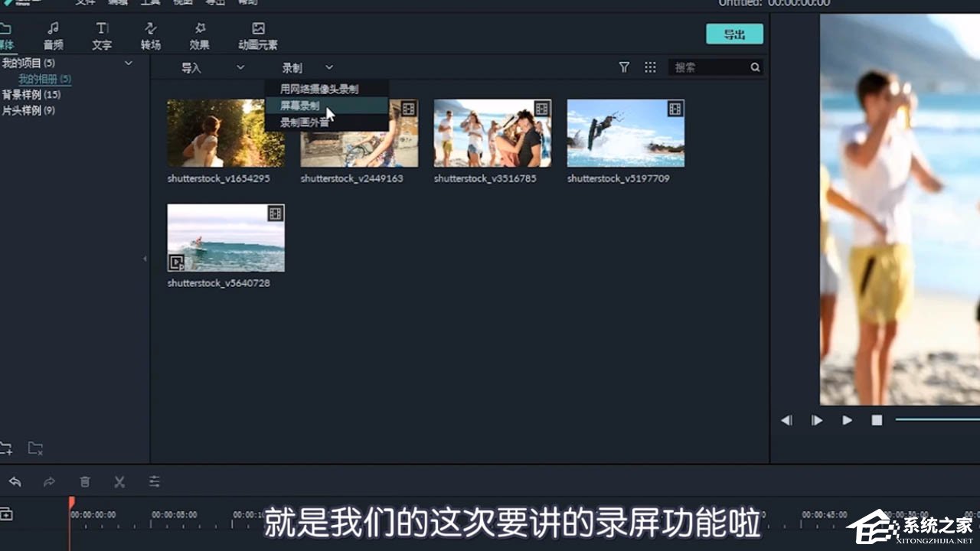
Task: Collapse the 我的项目 section with its chevron
Action: click(128, 64)
